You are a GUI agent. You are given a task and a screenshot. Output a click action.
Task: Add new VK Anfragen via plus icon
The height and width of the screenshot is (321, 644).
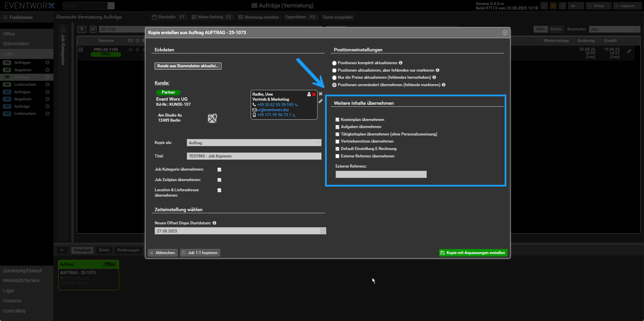[x=47, y=92]
